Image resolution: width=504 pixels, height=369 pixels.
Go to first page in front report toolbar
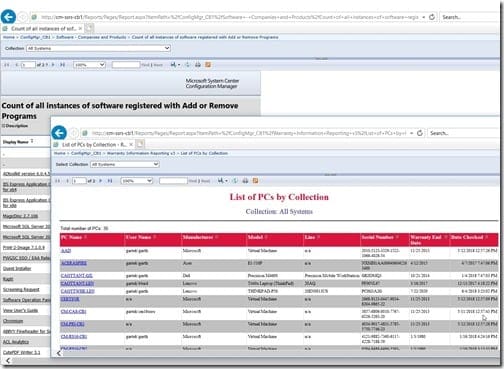(x=57, y=181)
